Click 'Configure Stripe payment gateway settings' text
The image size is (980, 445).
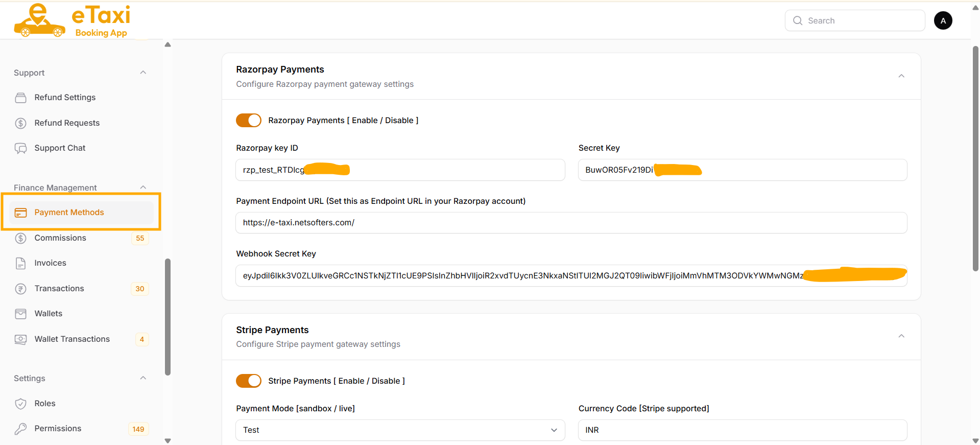point(318,344)
